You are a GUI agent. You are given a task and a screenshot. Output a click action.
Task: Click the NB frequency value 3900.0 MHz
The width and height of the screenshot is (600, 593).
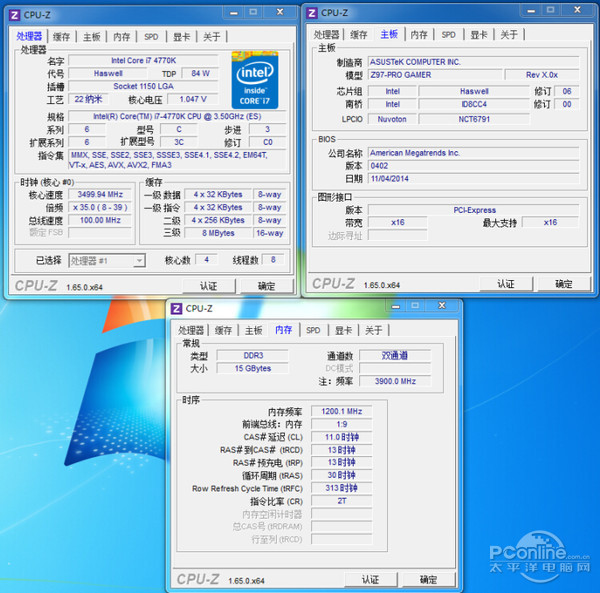[x=395, y=381]
